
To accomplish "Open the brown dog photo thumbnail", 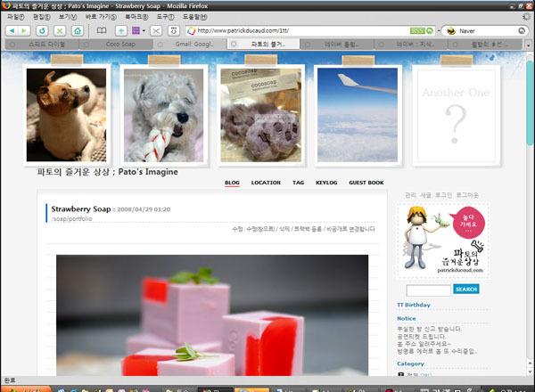I will [x=66, y=115].
